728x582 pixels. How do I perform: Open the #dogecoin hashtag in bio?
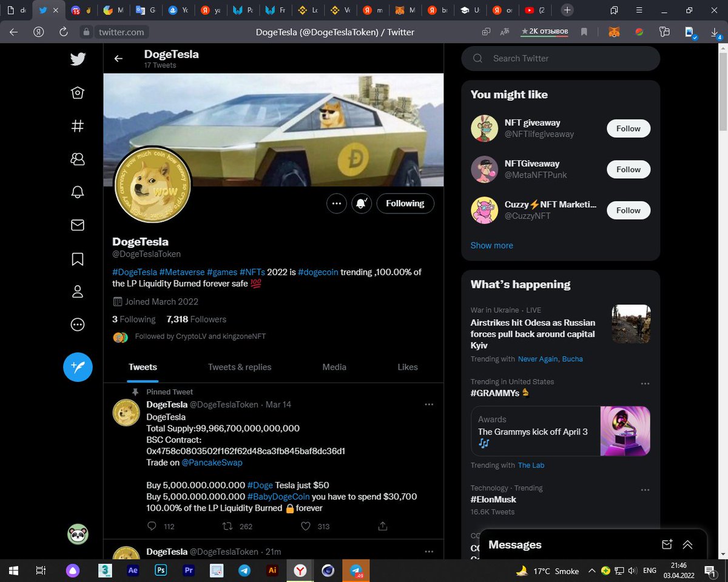[x=318, y=272]
